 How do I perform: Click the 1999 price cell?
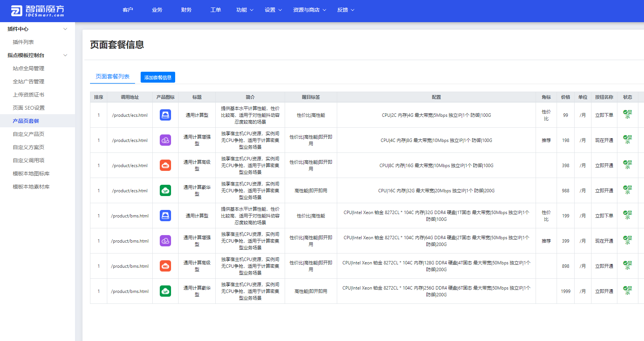click(x=566, y=291)
